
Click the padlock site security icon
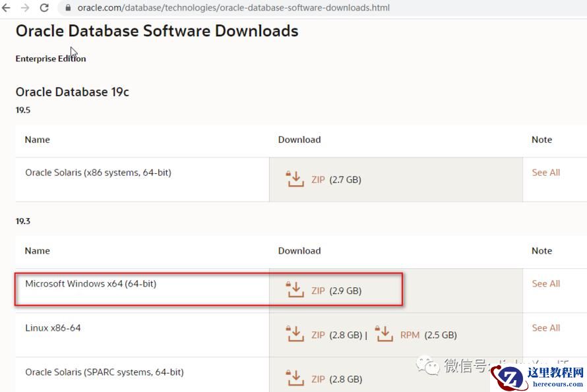(68, 8)
